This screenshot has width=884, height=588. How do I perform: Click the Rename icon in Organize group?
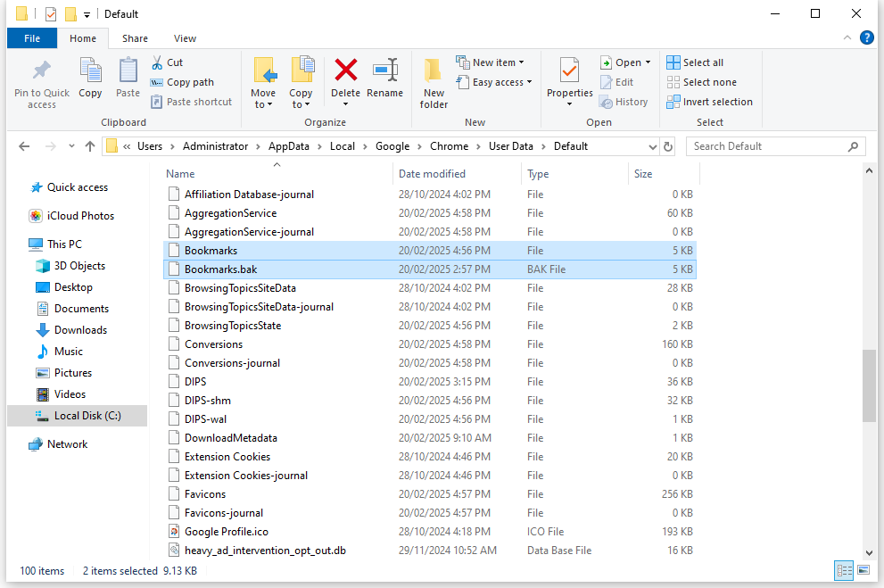click(x=384, y=71)
